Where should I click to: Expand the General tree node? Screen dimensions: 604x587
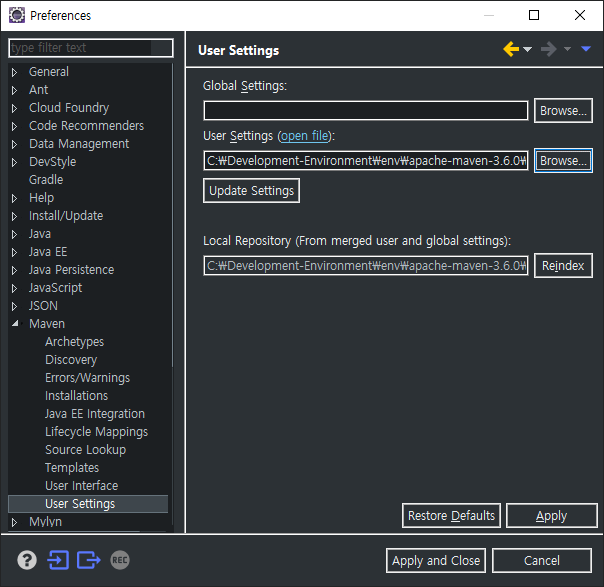coord(15,72)
